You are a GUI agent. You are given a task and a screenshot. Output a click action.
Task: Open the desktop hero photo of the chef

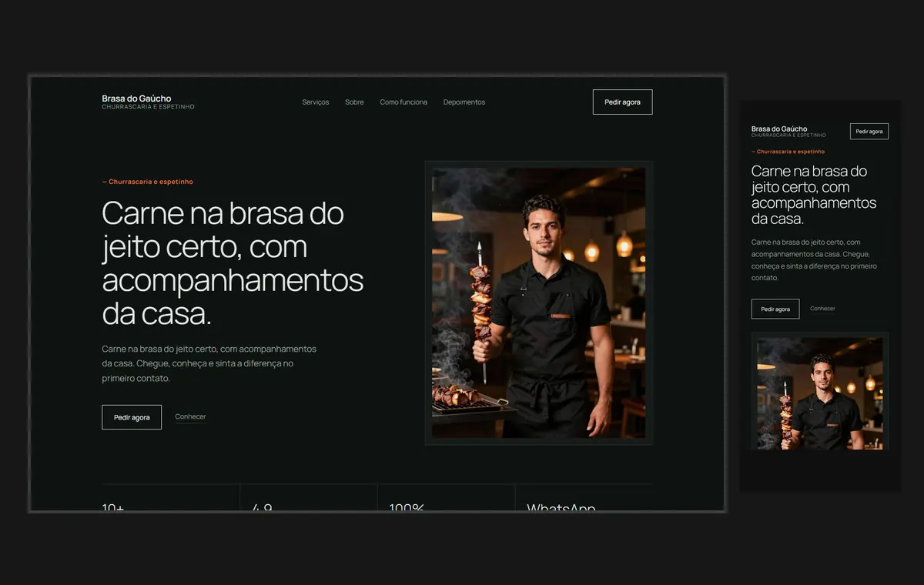(x=539, y=303)
